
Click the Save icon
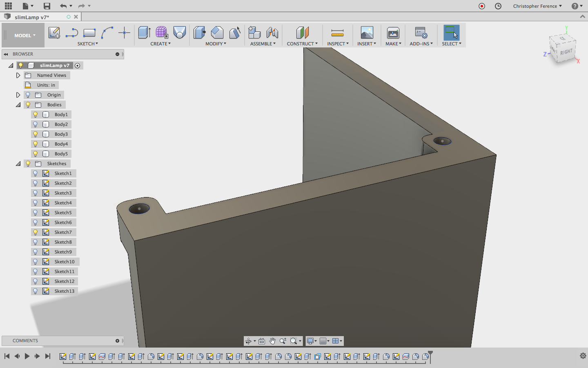pyautogui.click(x=47, y=6)
